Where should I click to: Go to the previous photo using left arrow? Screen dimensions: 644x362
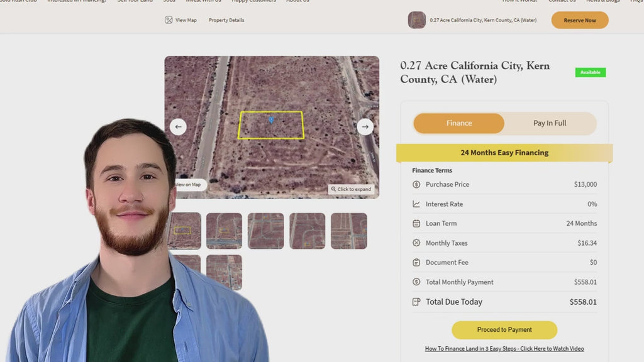(x=178, y=127)
